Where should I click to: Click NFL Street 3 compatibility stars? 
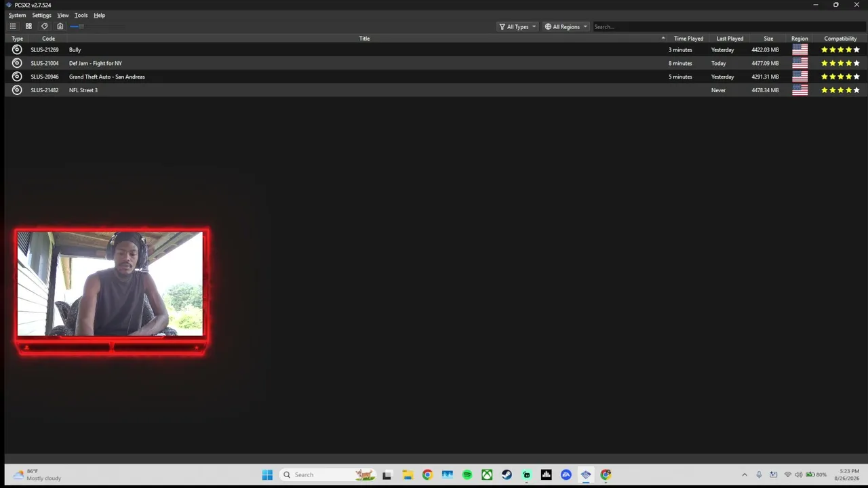coord(840,90)
